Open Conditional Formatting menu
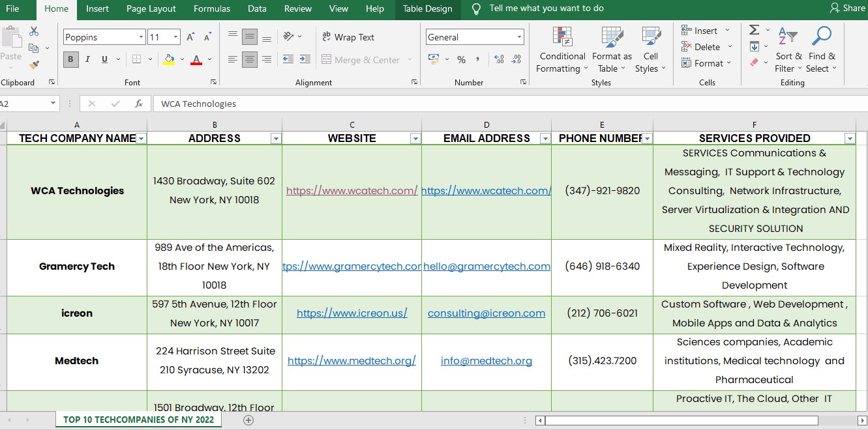868x430 pixels. click(562, 50)
